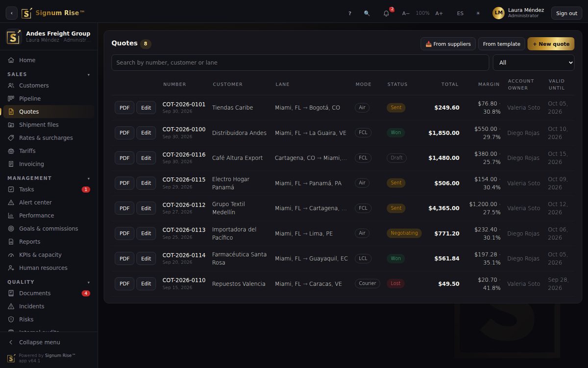588x368 pixels.
Task: Click the Tariffs scale icon
Action: click(x=11, y=151)
